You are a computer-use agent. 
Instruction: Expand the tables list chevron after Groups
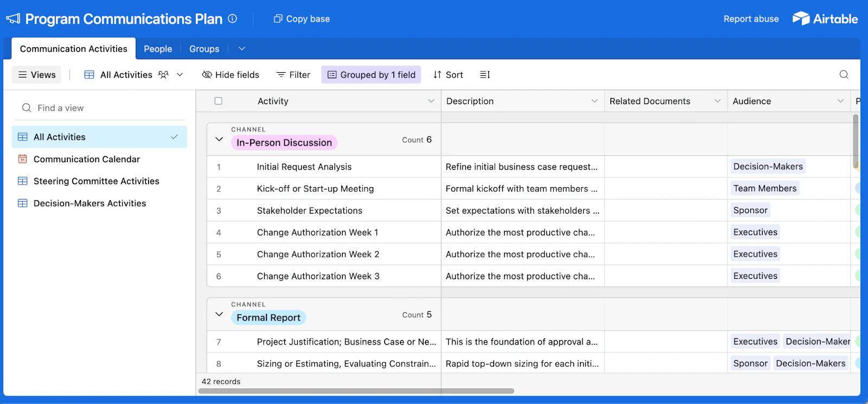click(x=242, y=49)
